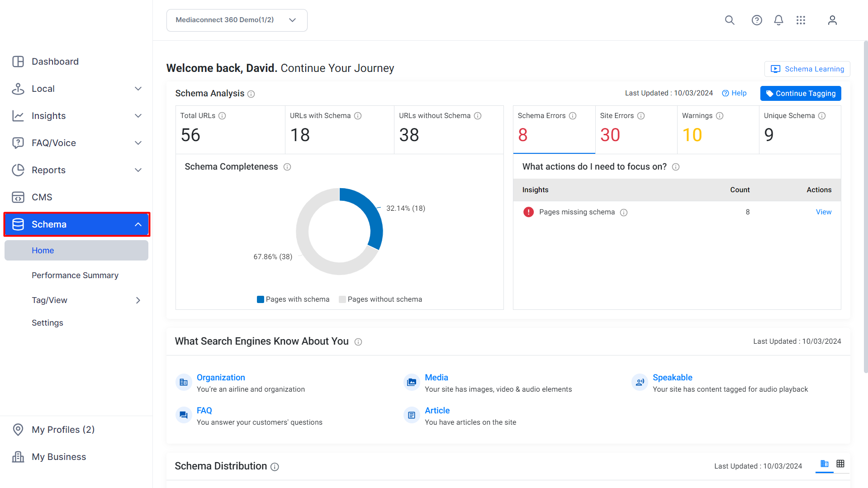
Task: Click View link for Pages missing schema
Action: point(824,212)
